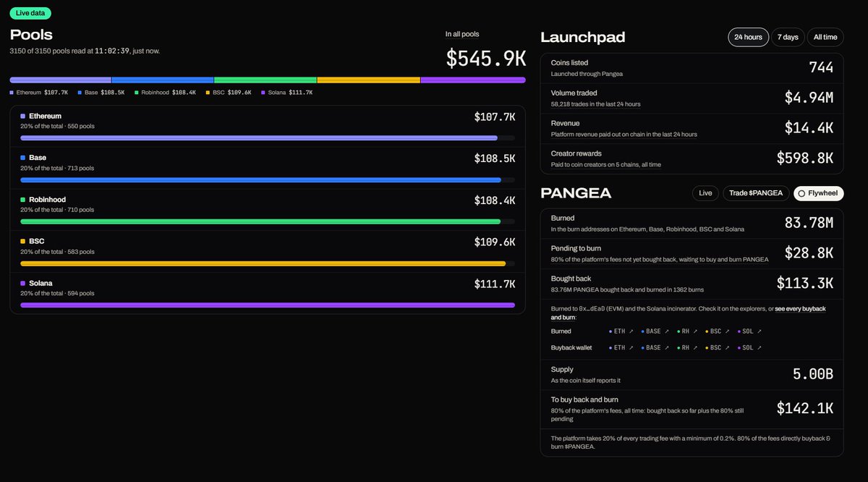This screenshot has width=868, height=482.
Task: Click the Creator rewards value $598.8K
Action: [x=805, y=158]
